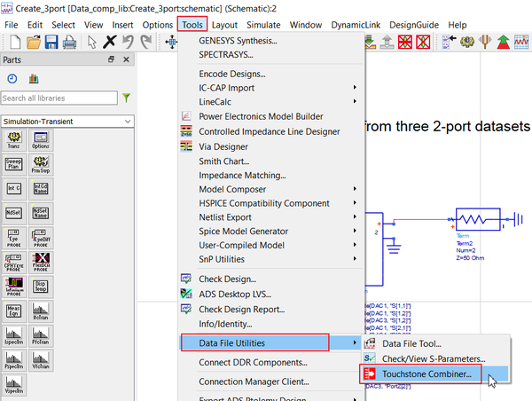Image resolution: width=532 pixels, height=401 pixels.
Task: Click the delete X icon in toolbar
Action: (109, 42)
